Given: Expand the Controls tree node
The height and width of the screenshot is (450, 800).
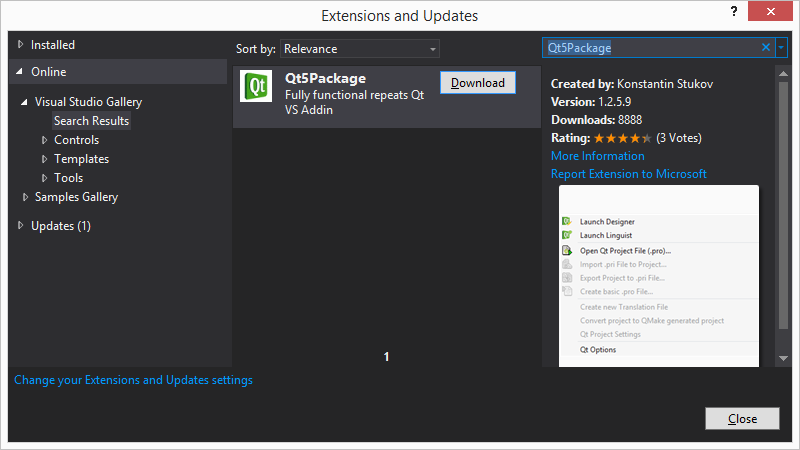Looking at the screenshot, I should click(44, 140).
